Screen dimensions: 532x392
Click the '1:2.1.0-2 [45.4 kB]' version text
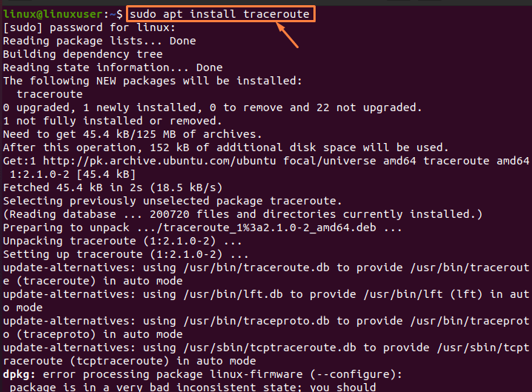click(73, 174)
